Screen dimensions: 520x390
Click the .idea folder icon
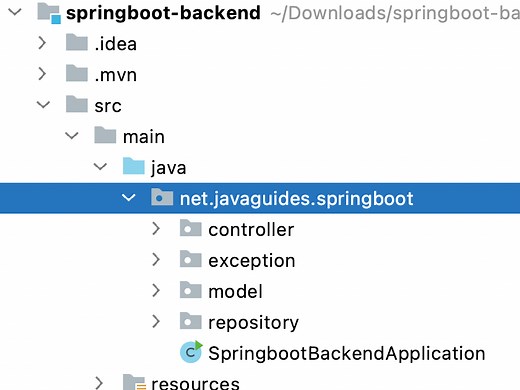coord(77,42)
